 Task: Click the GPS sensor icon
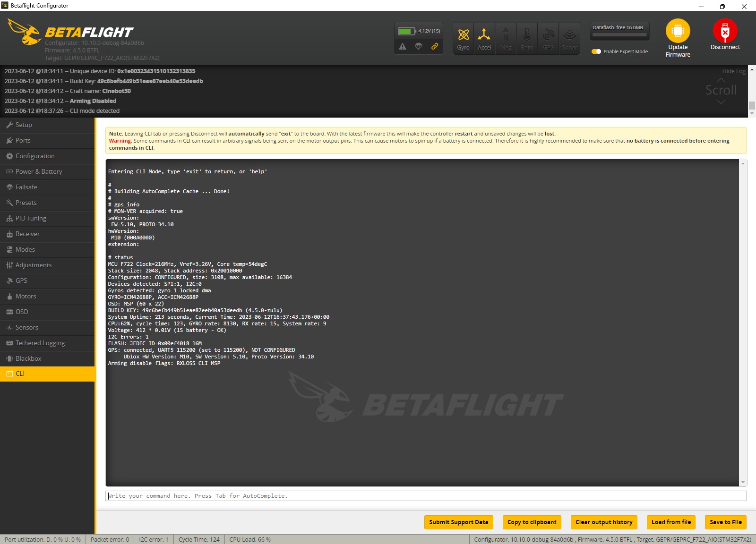(548, 38)
